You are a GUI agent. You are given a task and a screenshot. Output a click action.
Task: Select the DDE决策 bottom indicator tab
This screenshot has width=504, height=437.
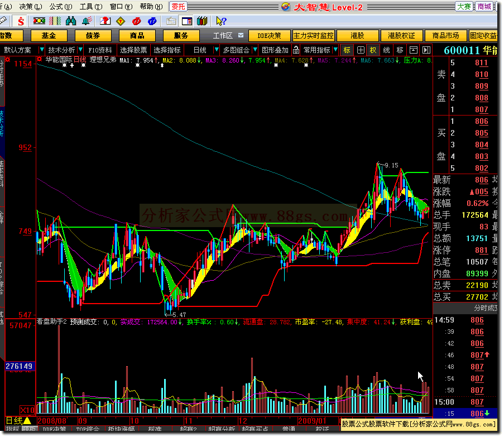point(54,429)
